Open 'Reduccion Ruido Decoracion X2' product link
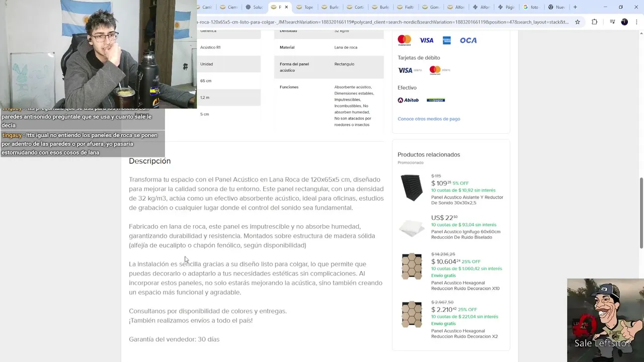 [464, 334]
